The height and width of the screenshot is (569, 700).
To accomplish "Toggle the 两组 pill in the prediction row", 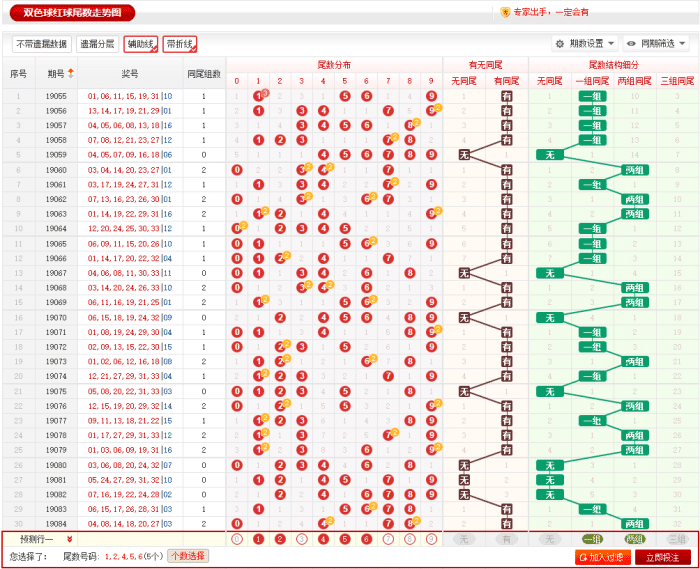I will tap(634, 539).
